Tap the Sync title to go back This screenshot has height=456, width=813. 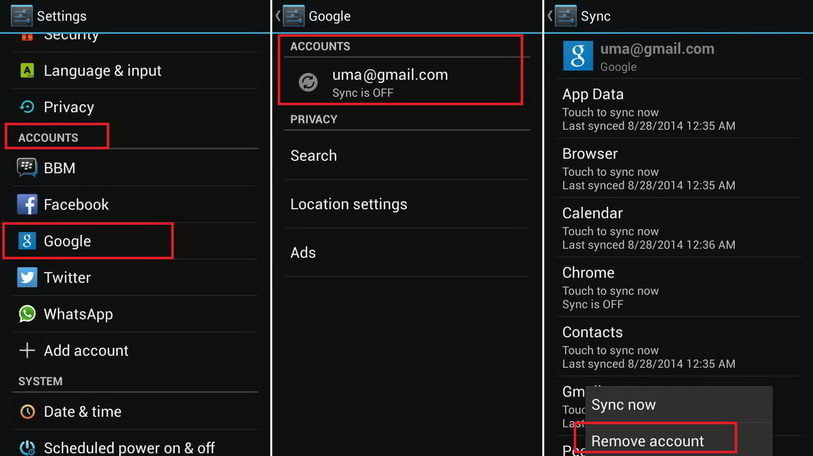(595, 16)
